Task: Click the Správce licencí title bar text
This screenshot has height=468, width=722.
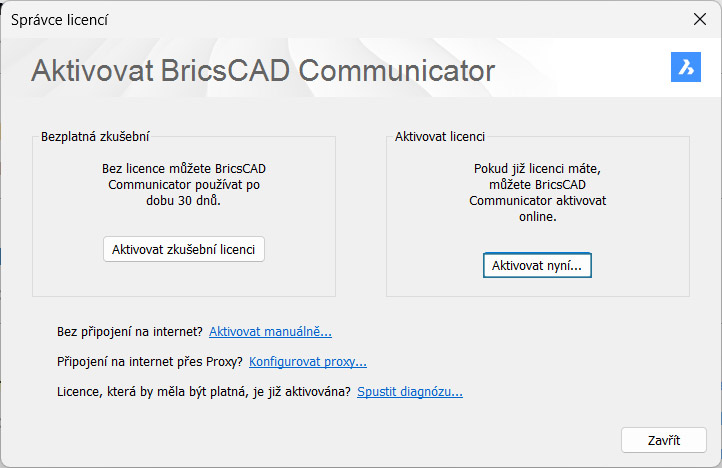Action: (61, 19)
